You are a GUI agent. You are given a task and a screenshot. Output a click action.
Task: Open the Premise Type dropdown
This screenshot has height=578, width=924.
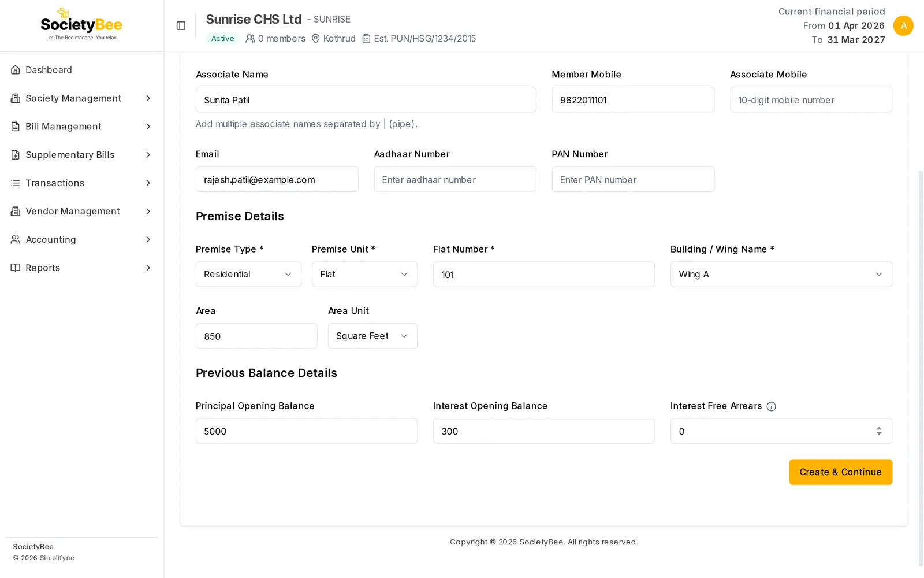[248, 275]
